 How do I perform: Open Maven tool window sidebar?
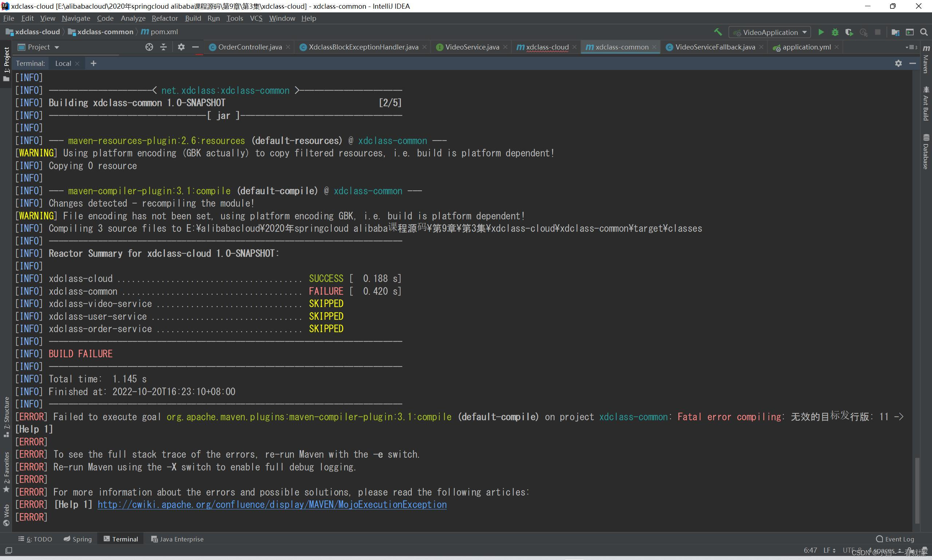pyautogui.click(x=926, y=59)
